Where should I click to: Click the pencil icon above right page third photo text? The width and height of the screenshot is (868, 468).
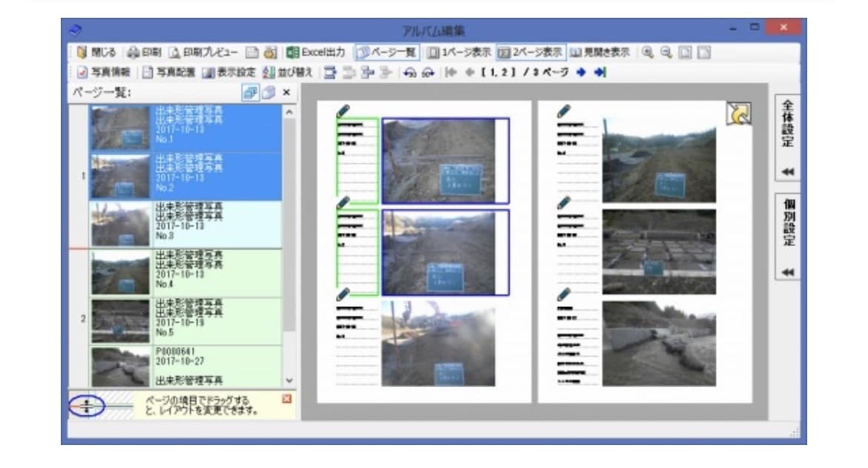pyautogui.click(x=564, y=294)
